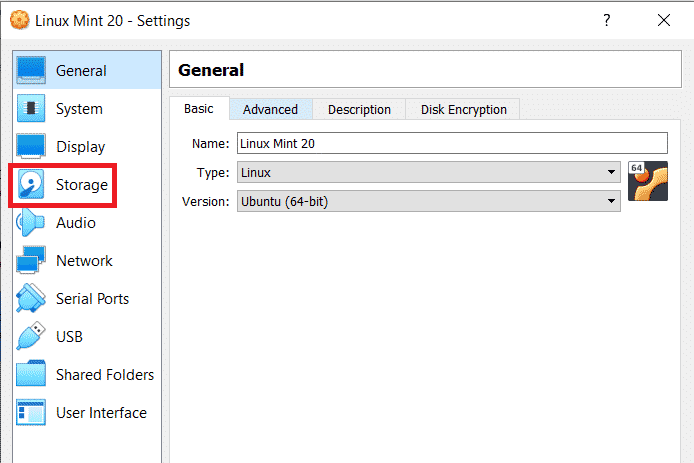Switch to the Advanced tab

pyautogui.click(x=270, y=109)
